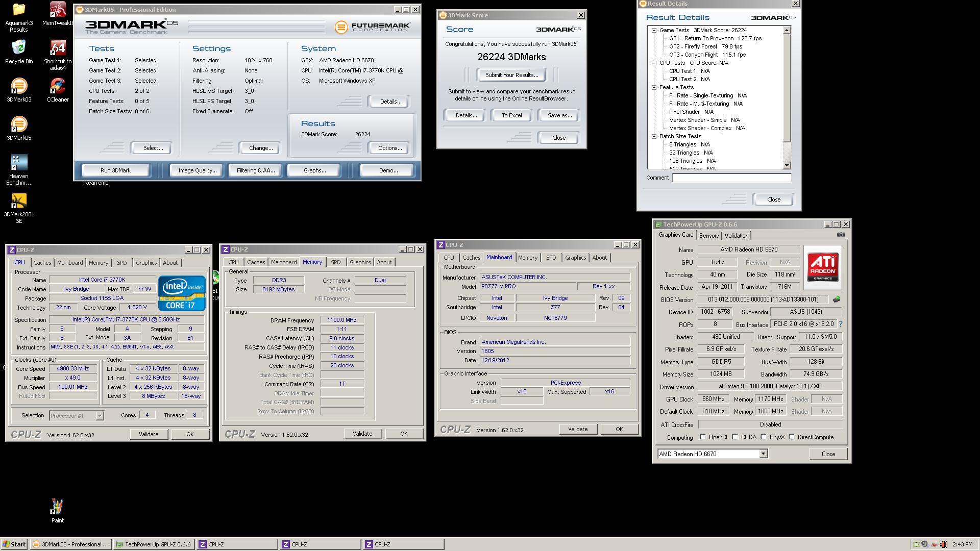
Task: Collapse the CPU Tests tree node
Action: point(654,63)
